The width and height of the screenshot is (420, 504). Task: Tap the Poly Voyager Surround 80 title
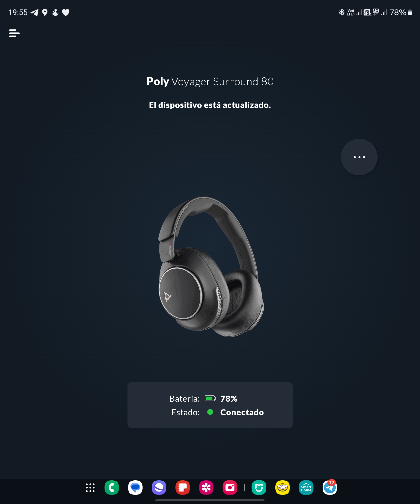[210, 82]
